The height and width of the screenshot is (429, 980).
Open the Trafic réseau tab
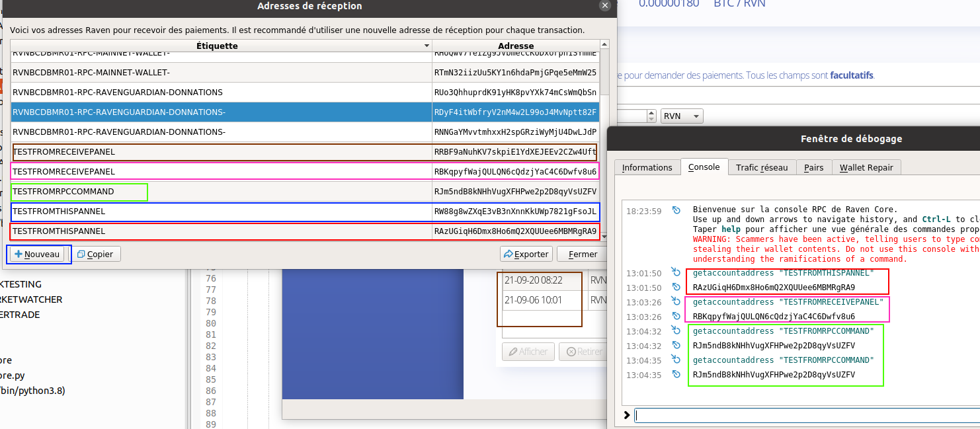click(x=762, y=167)
